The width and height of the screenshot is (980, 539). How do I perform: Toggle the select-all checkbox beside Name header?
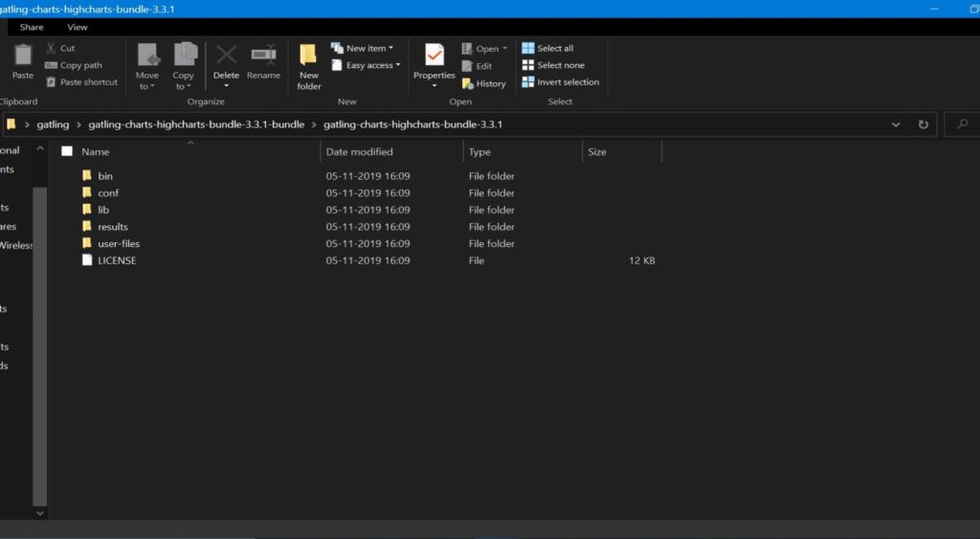click(x=67, y=151)
